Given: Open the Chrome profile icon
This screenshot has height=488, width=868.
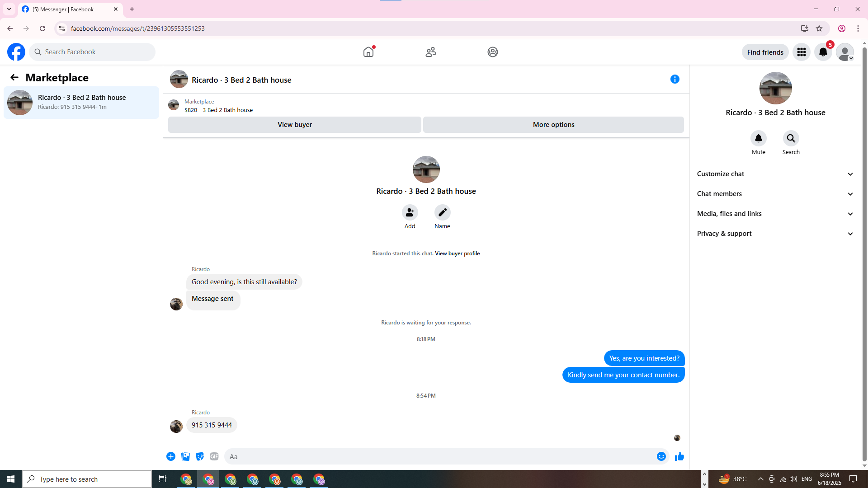Looking at the screenshot, I should click(x=842, y=28).
